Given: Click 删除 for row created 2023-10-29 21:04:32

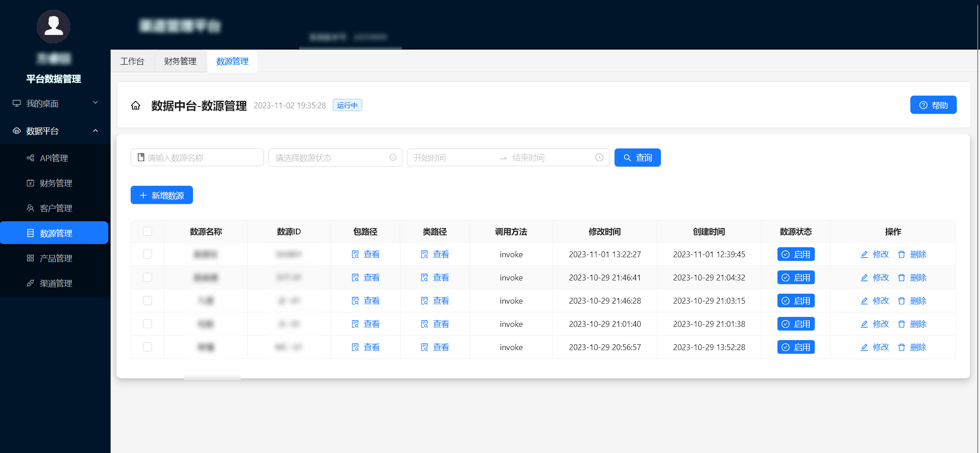Looking at the screenshot, I should tap(912, 277).
